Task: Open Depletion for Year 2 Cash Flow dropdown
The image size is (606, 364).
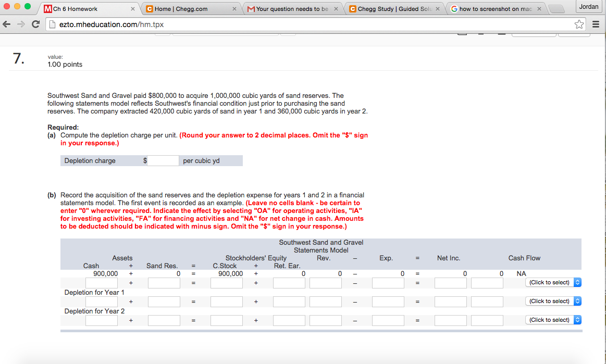Action: click(x=553, y=320)
